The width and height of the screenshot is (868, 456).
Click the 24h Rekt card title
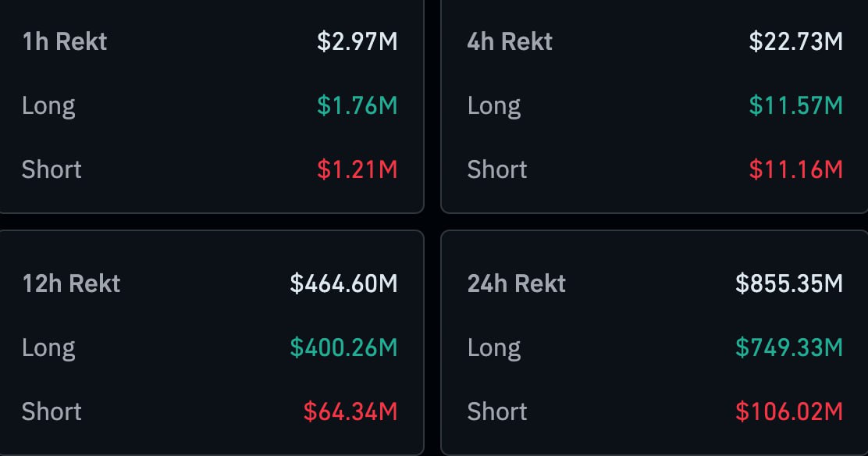coord(517,283)
